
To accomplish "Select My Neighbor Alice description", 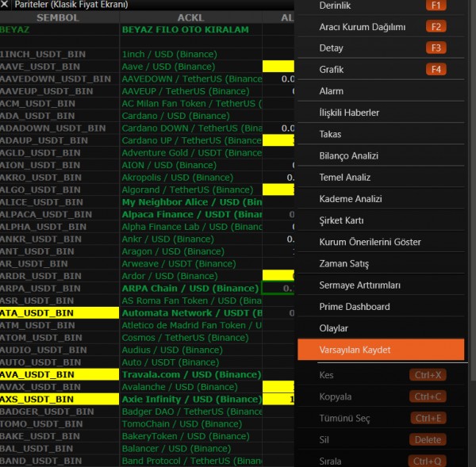I will (x=191, y=202).
